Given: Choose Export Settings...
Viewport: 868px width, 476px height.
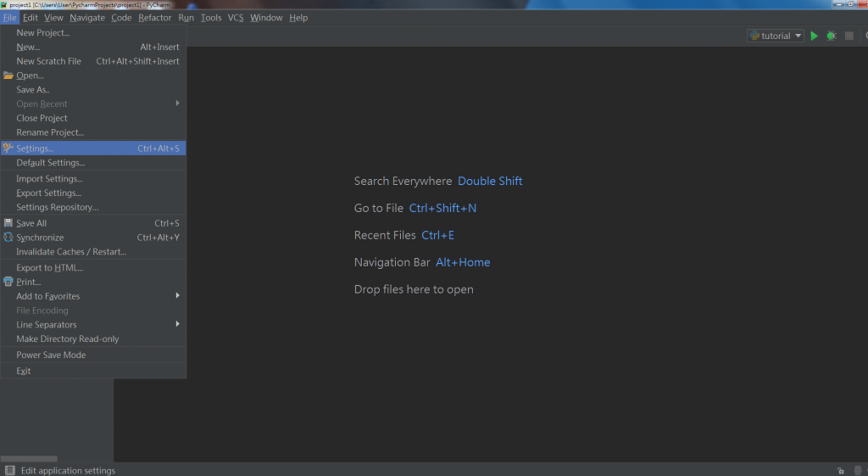Looking at the screenshot, I should click(93, 193).
